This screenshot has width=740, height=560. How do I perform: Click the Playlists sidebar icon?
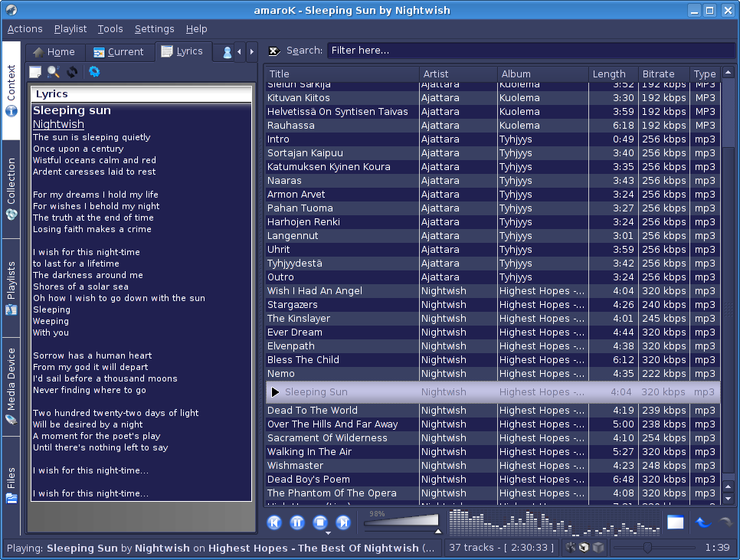click(x=11, y=310)
